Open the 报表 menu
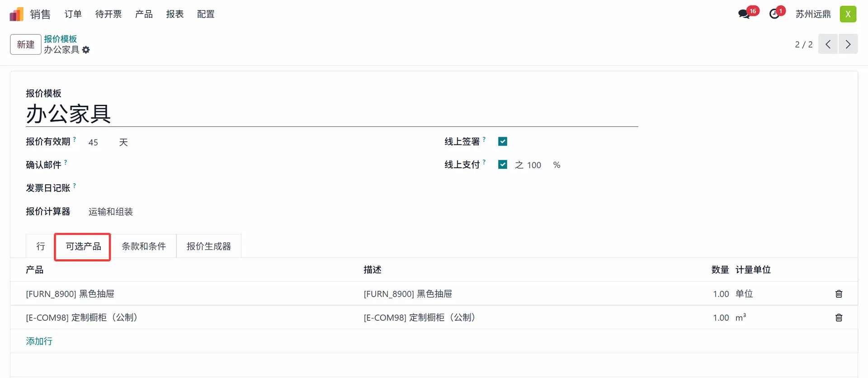868x378 pixels. [x=175, y=14]
